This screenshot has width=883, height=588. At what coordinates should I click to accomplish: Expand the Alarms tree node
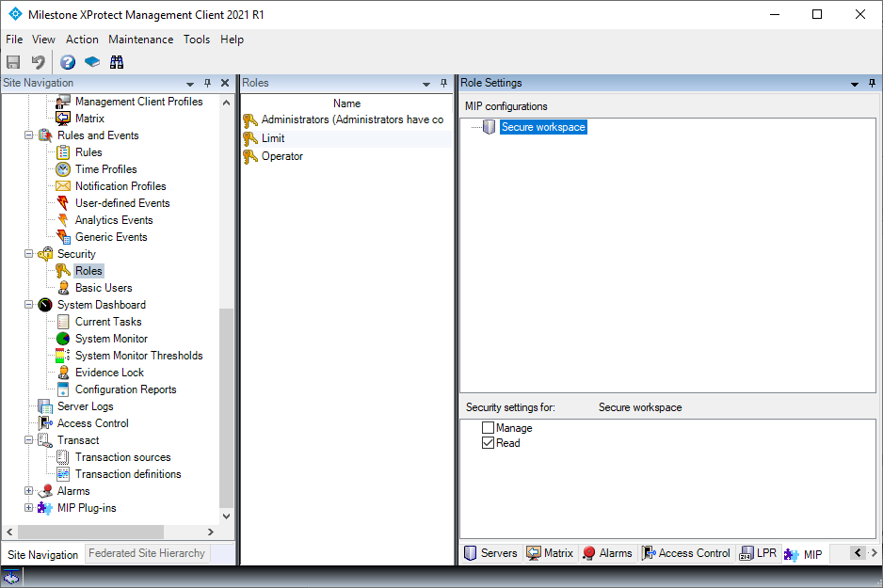click(x=28, y=490)
